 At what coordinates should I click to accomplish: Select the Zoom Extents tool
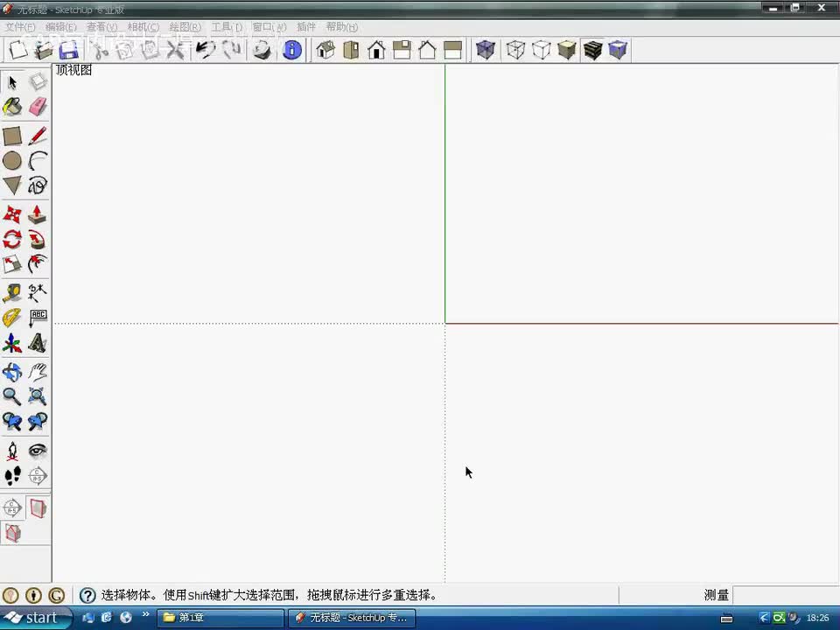(x=38, y=396)
